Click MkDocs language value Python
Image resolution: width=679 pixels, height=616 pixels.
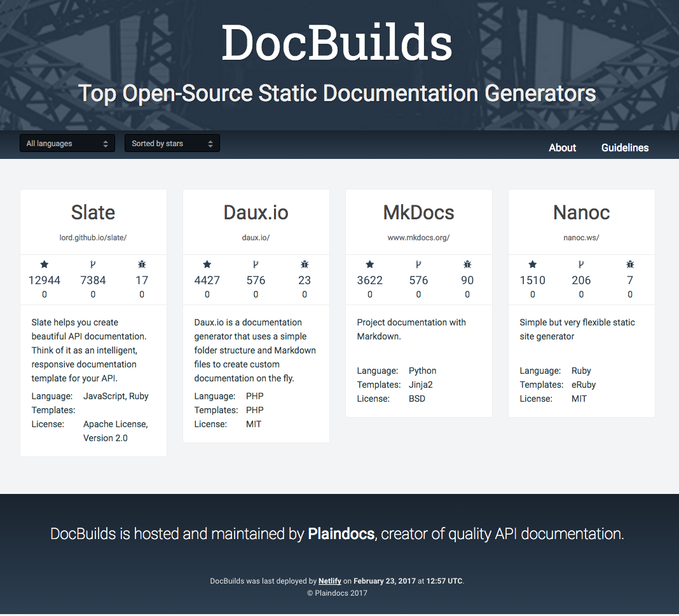[x=422, y=371]
